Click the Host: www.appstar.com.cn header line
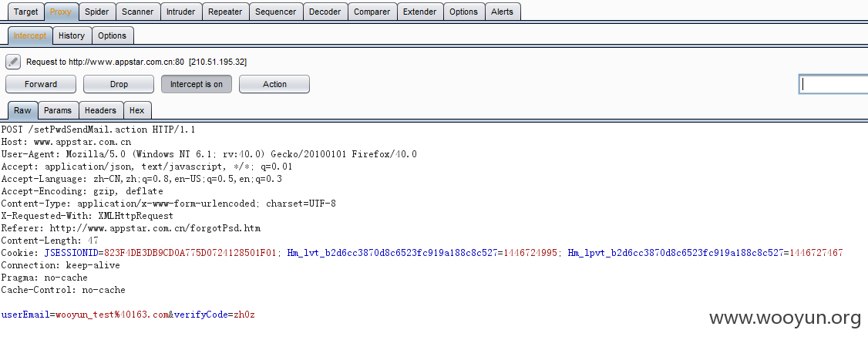Viewport: 868px width, 340px height. 66,142
